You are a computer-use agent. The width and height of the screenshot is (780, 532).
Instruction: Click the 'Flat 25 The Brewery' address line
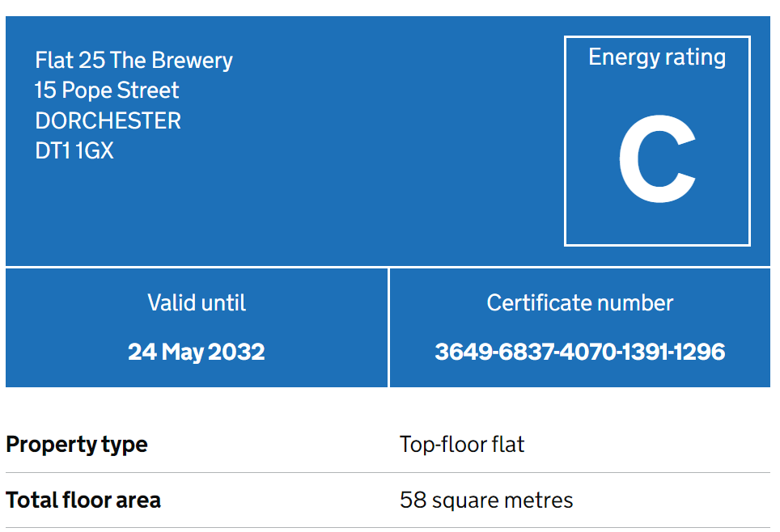pyautogui.click(x=134, y=61)
